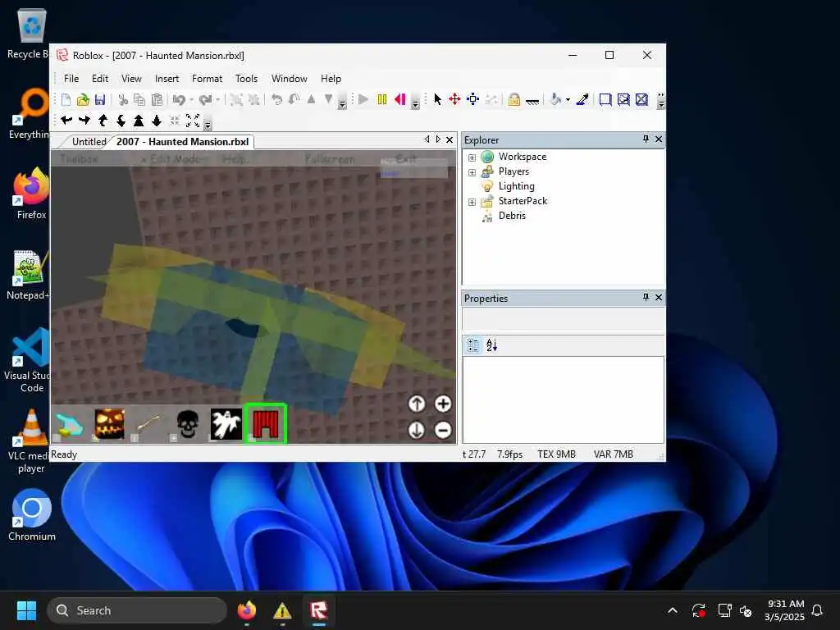Image resolution: width=840 pixels, height=630 pixels.
Task: Pin the Properties panel
Action: point(646,297)
